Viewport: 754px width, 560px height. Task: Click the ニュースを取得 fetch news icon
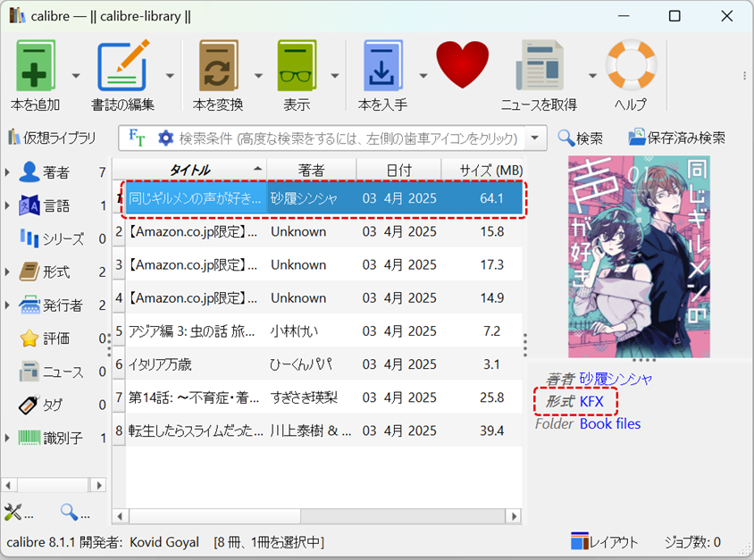click(540, 66)
